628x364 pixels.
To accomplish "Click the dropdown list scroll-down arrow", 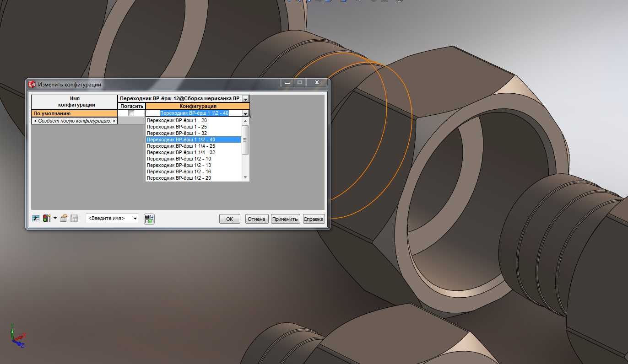I will (245, 177).
